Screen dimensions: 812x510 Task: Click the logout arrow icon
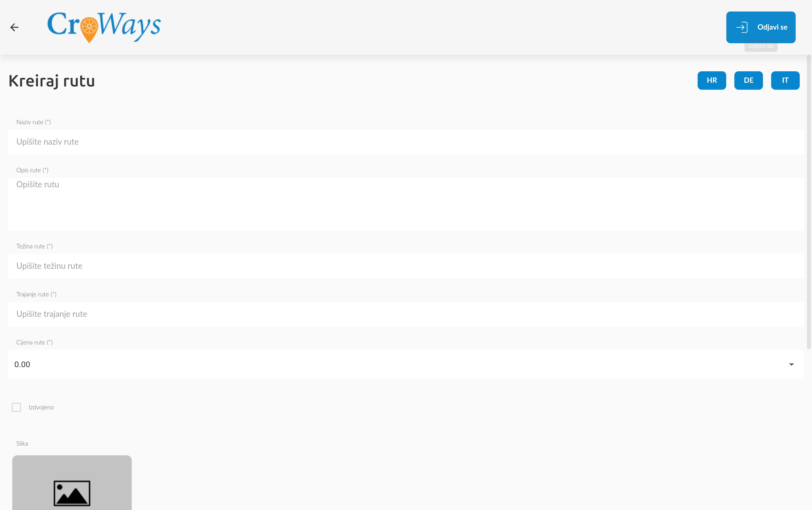(x=742, y=27)
